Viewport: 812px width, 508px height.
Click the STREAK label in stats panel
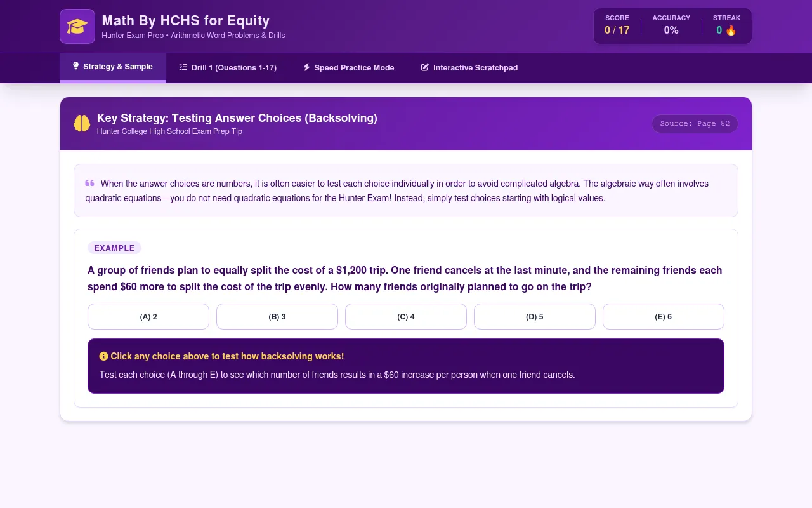click(x=727, y=18)
